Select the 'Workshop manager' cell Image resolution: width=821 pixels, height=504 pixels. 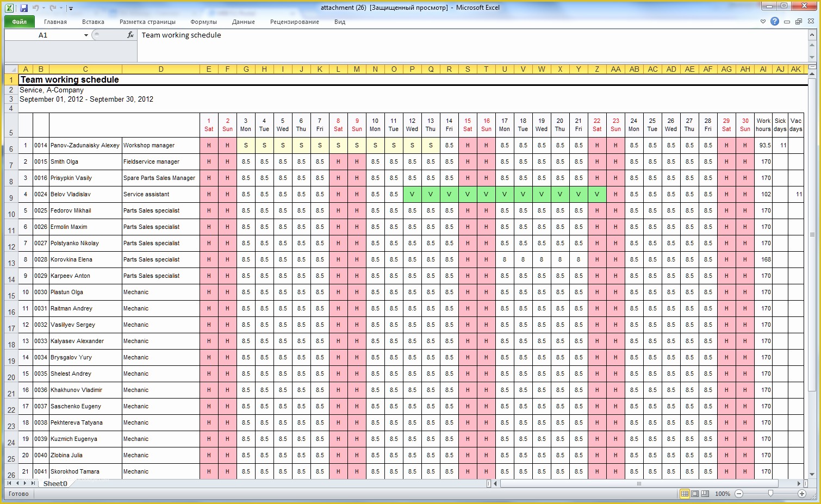(x=161, y=145)
